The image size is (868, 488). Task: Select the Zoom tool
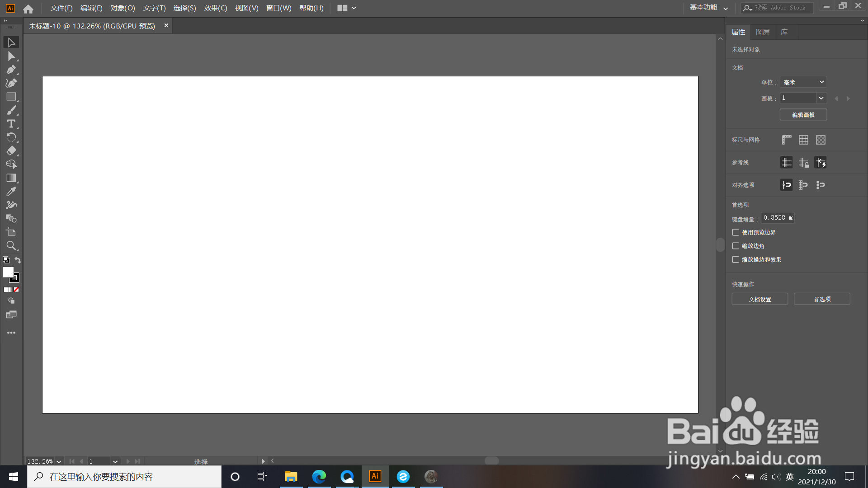[x=11, y=246]
